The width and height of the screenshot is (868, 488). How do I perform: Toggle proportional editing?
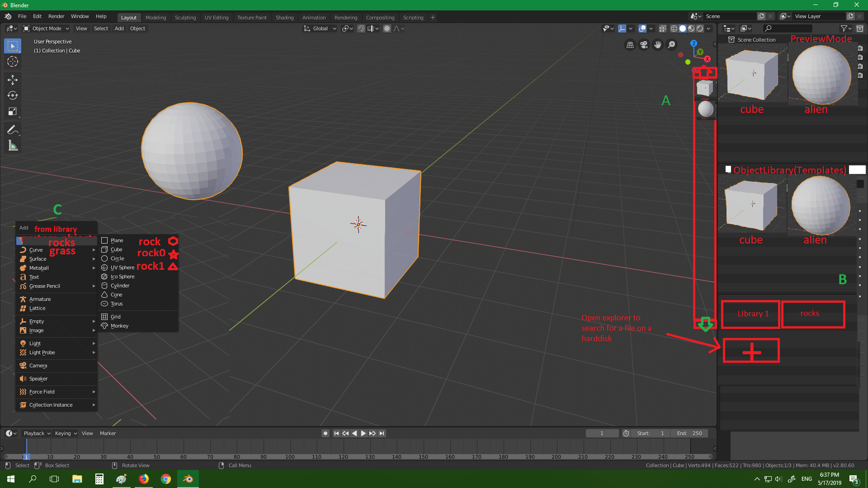(387, 28)
